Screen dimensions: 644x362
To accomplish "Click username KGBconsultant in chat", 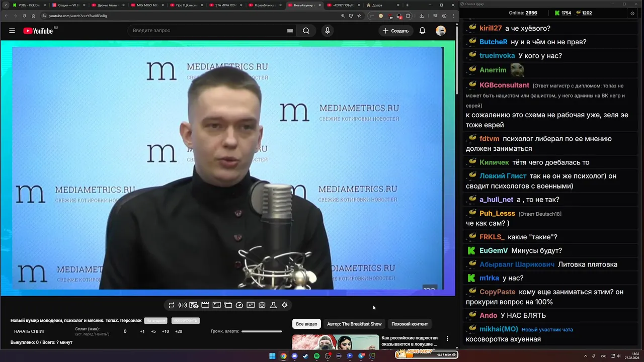I will tap(504, 85).
